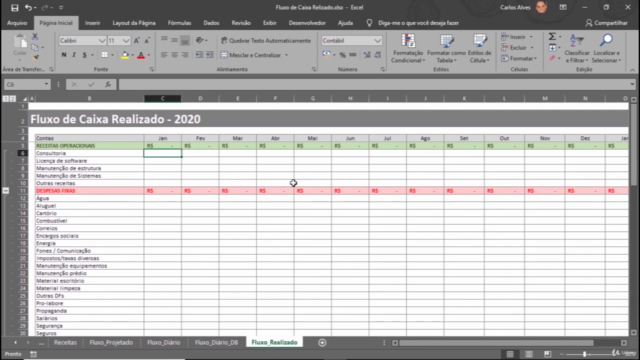Decrease font size with the smaller A icon
The image size is (640, 360).
[x=147, y=40]
